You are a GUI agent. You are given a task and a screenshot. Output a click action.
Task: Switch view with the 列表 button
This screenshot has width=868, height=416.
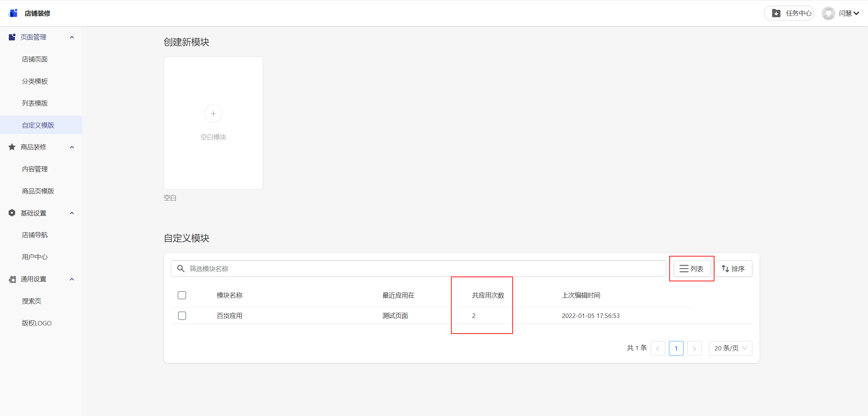pos(692,269)
